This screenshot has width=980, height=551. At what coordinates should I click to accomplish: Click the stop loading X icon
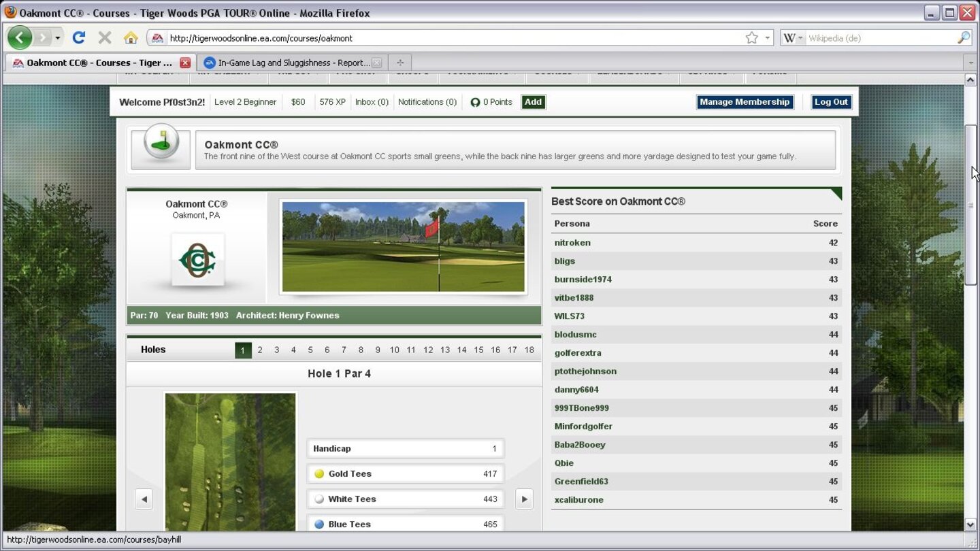(x=105, y=37)
